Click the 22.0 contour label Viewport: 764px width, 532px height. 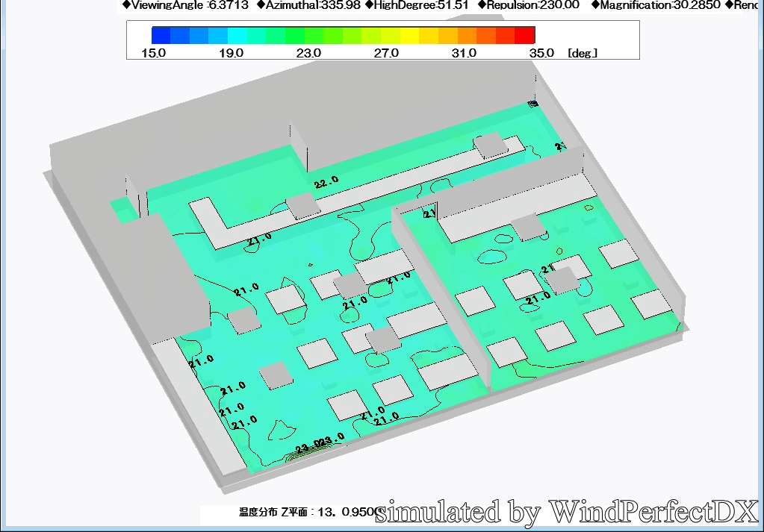tap(326, 182)
